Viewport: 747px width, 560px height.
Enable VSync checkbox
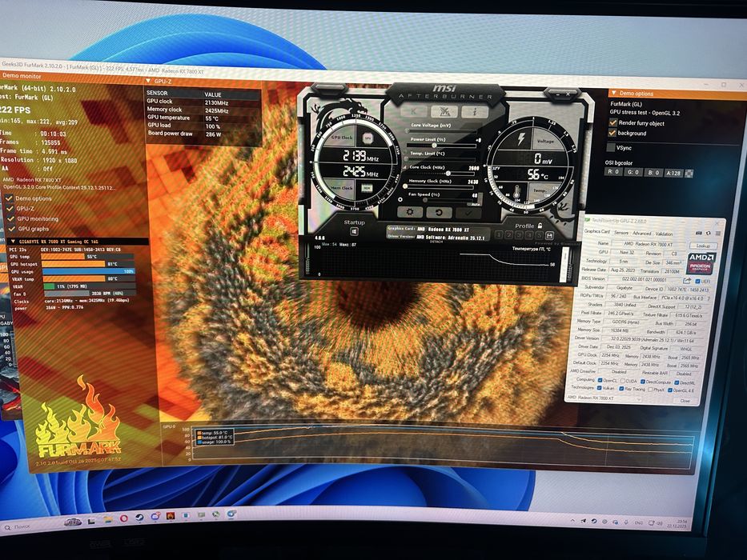coord(611,147)
